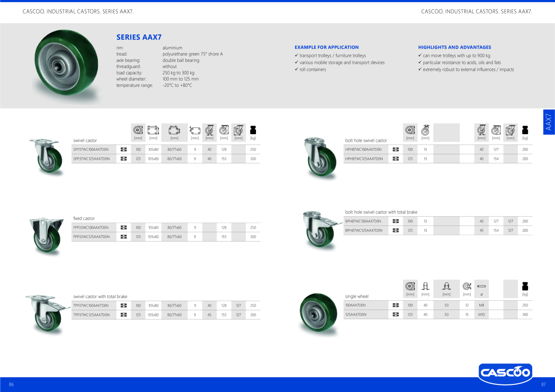Click the swivel offset icon above swivel castor table
Viewport: 555px width, 392px height.
pyautogui.click(x=209, y=130)
